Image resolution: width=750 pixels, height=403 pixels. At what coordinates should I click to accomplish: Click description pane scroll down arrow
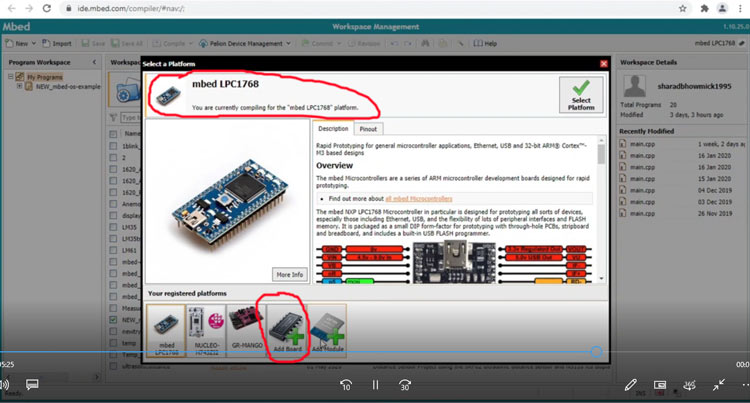(601, 278)
